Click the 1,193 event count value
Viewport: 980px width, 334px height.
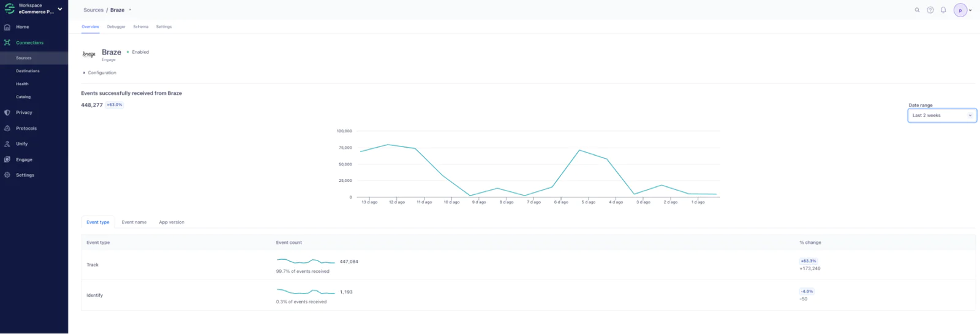346,292
